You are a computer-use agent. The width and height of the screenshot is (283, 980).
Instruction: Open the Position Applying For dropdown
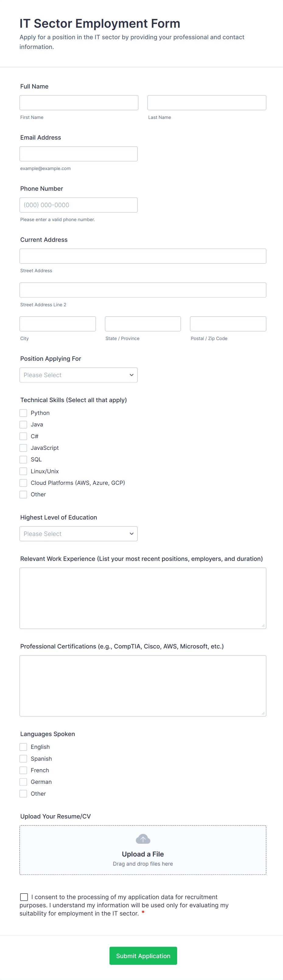79,375
